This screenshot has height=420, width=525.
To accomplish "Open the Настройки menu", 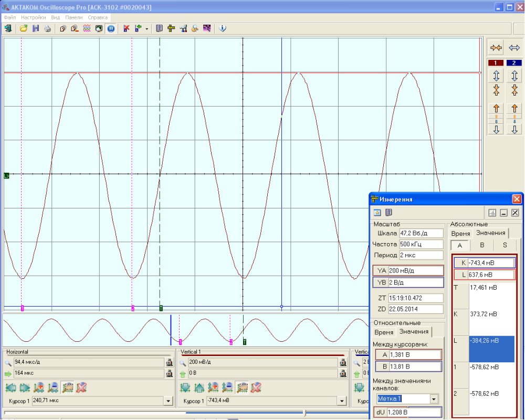I will (x=34, y=17).
